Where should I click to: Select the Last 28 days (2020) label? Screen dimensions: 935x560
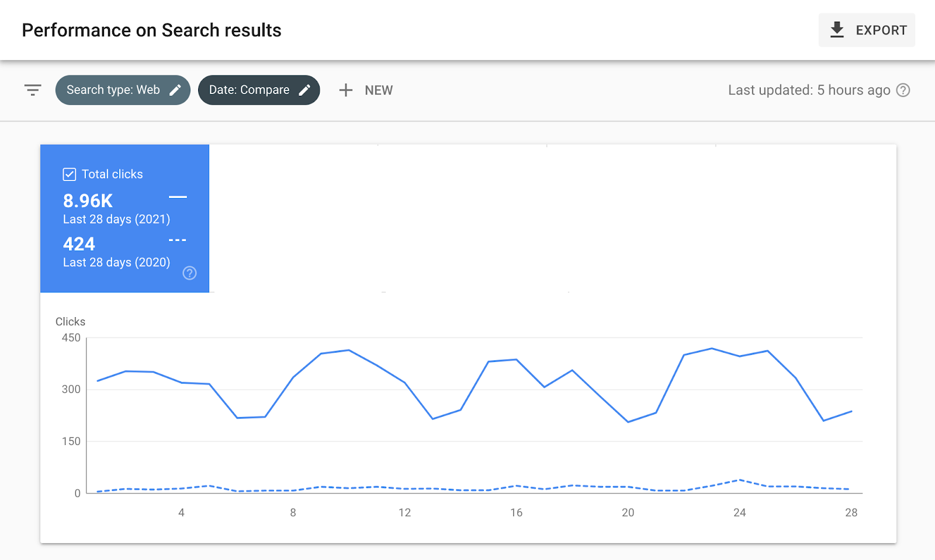point(116,262)
